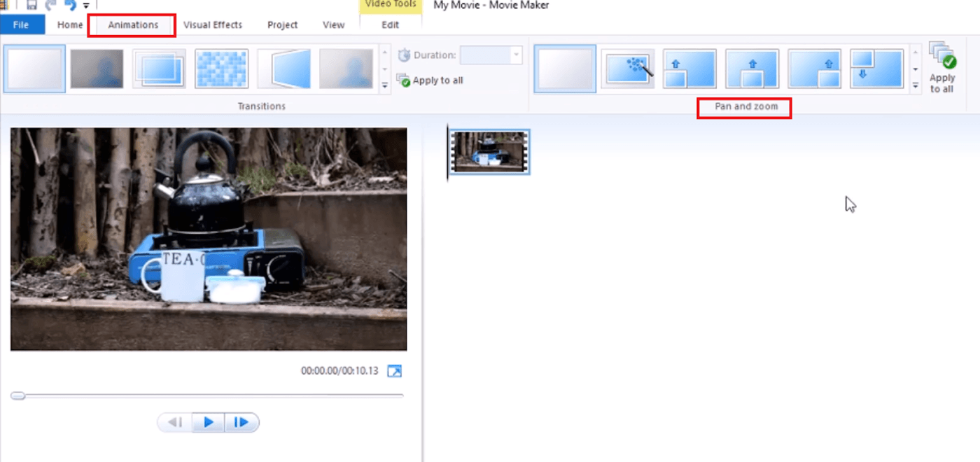Expand the Pan and zoom gallery

[x=916, y=85]
